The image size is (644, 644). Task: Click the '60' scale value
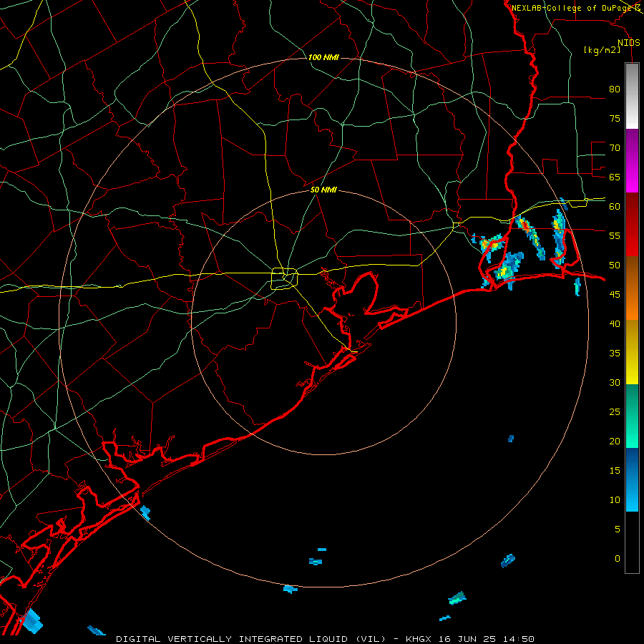coord(615,207)
